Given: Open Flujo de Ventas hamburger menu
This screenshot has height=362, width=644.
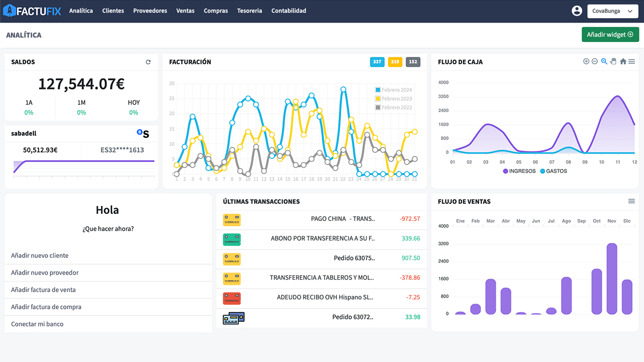Looking at the screenshot, I should [632, 201].
